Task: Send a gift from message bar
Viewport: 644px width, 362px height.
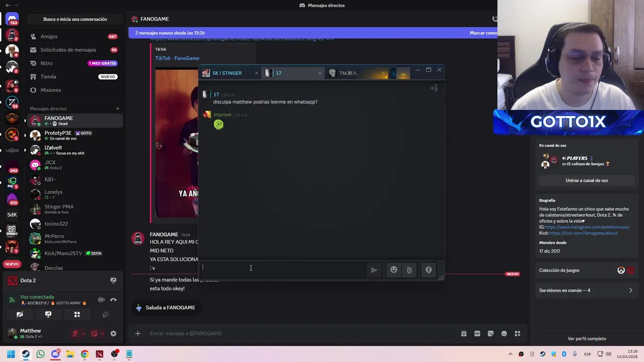Action: pyautogui.click(x=464, y=333)
